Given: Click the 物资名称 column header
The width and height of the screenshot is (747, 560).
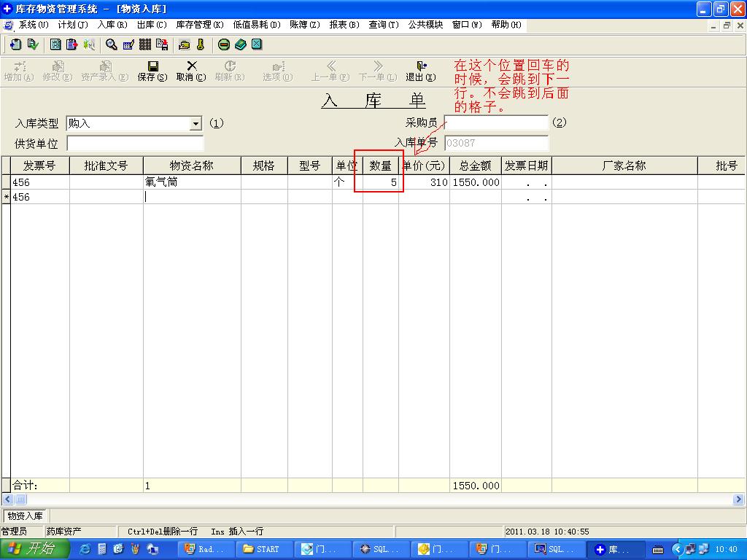Looking at the screenshot, I should pyautogui.click(x=192, y=166).
